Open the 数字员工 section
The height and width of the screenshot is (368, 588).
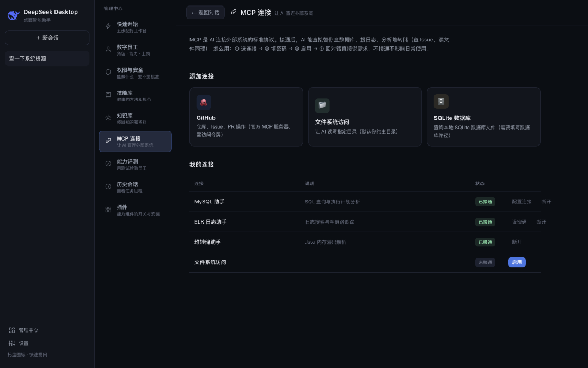pos(136,50)
